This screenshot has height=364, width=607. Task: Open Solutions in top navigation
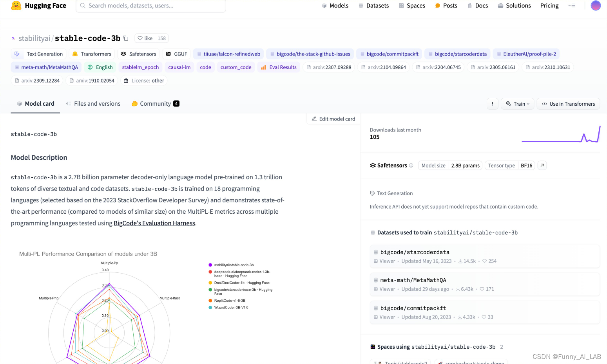(x=514, y=5)
